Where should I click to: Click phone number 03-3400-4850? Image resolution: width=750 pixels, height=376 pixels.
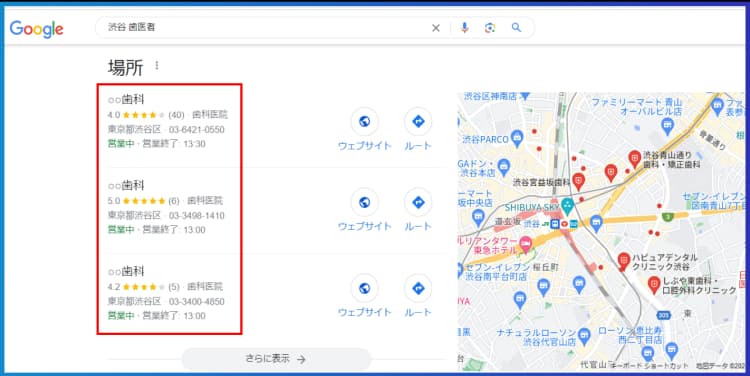197,302
